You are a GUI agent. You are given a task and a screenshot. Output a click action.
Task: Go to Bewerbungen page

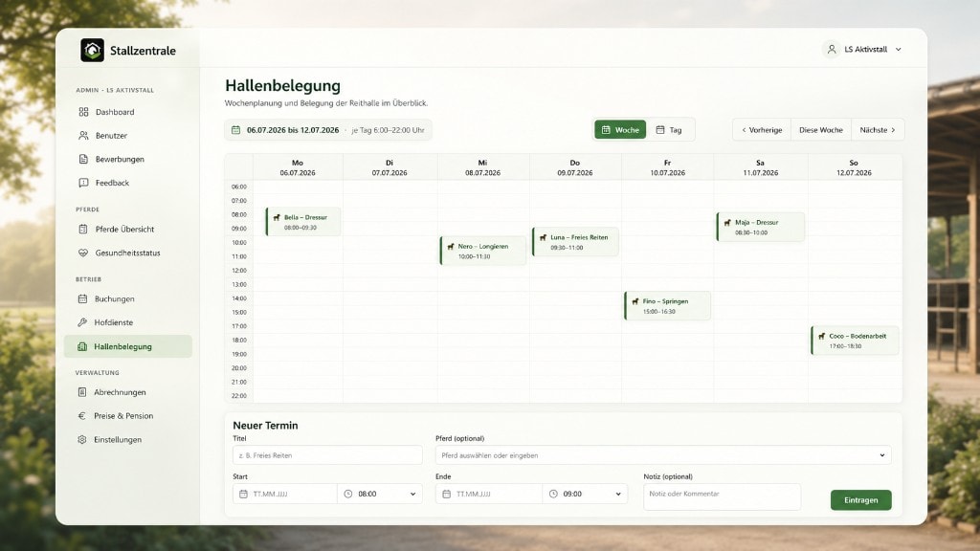tap(128, 160)
